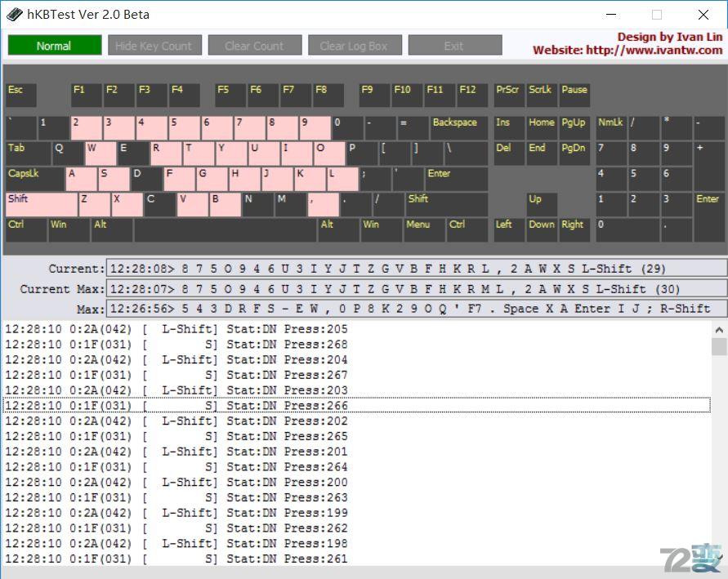Click the Del key tile
Viewport: 728px width, 579px height.
(x=509, y=154)
